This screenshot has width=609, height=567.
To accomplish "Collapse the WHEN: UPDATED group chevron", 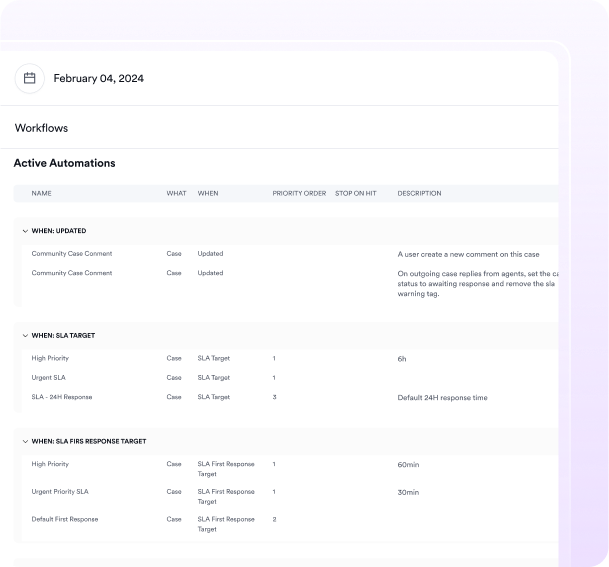I will [x=24, y=231].
